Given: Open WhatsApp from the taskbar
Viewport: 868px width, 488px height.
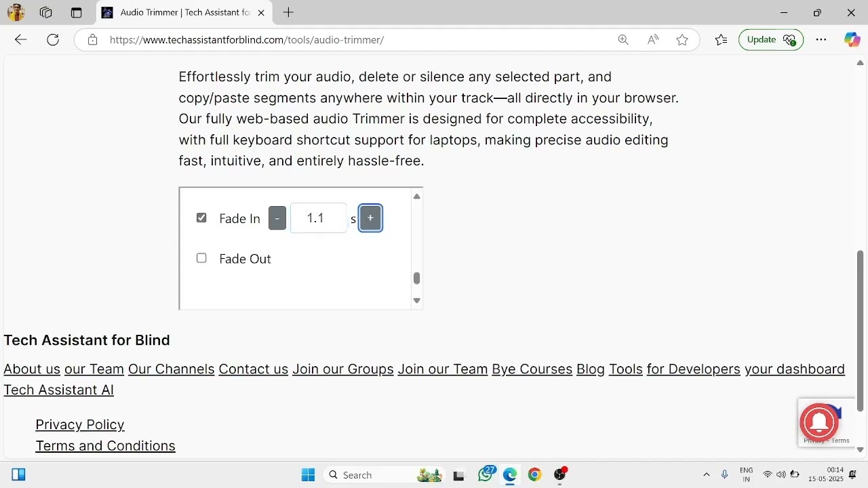Looking at the screenshot, I should [486, 474].
